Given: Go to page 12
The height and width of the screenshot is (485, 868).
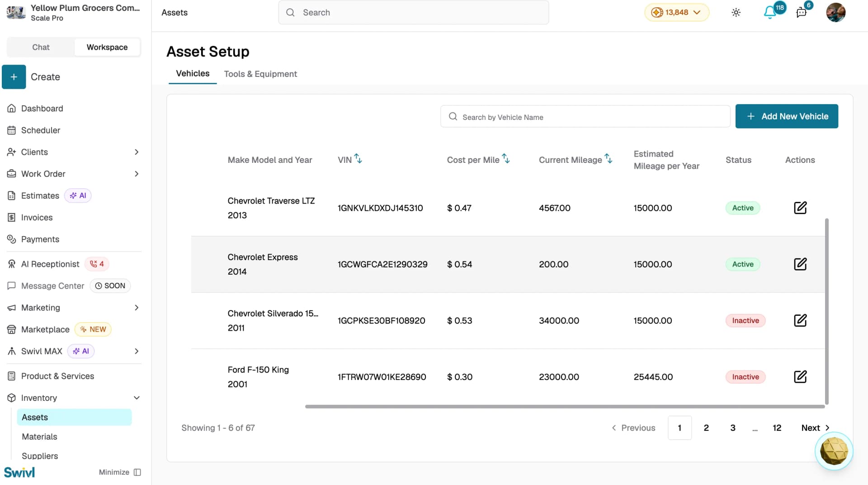Looking at the screenshot, I should pyautogui.click(x=777, y=428).
